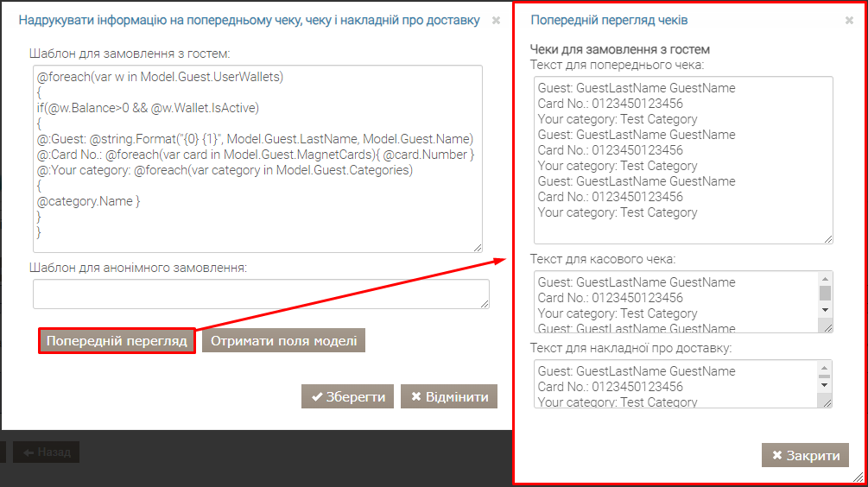
Task: Go back using the Назад button
Action: coord(47,452)
